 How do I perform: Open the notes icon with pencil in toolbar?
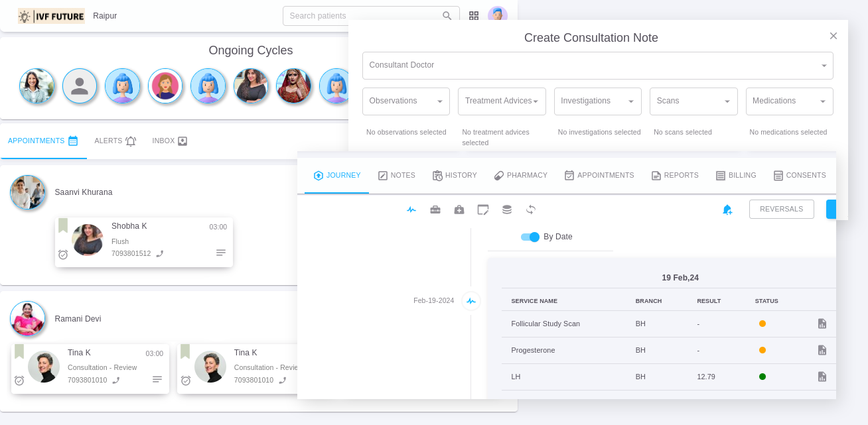483,210
